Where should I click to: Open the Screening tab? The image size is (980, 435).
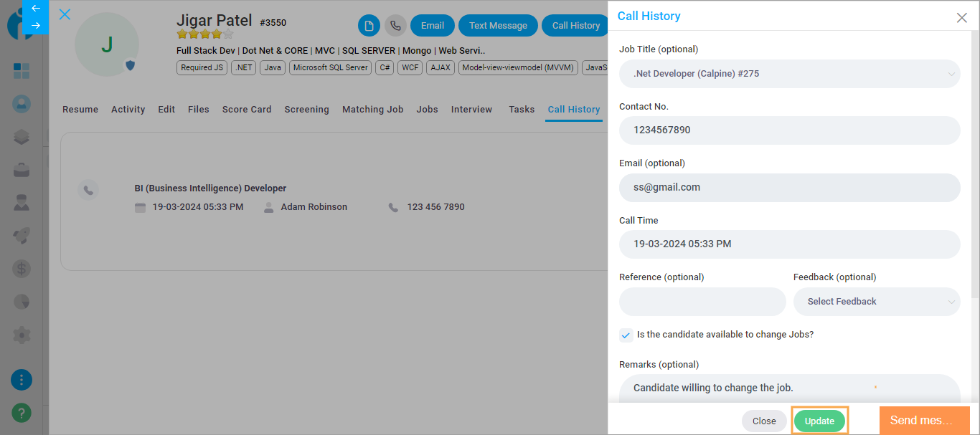click(x=306, y=110)
